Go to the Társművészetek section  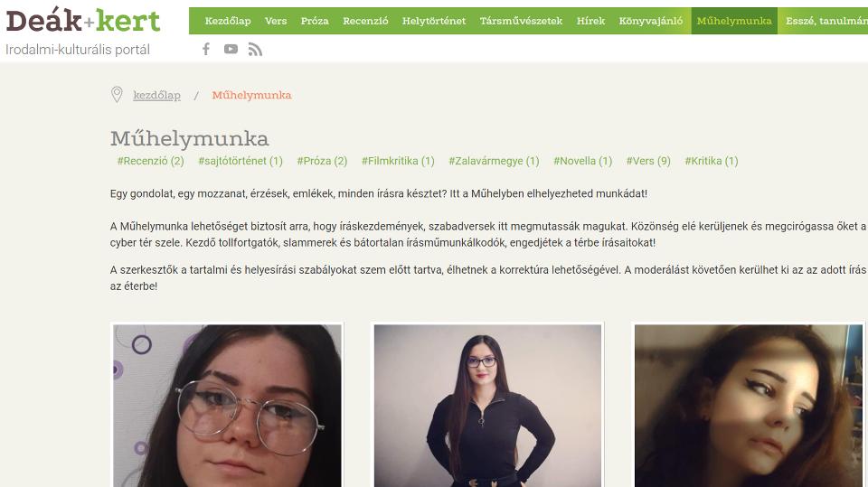coord(521,21)
